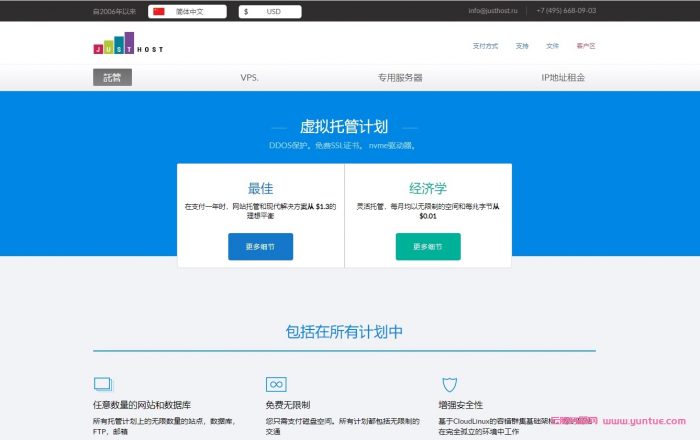This screenshot has width=700, height=440.
Task: Open the USD currency dropdown
Action: (x=273, y=11)
